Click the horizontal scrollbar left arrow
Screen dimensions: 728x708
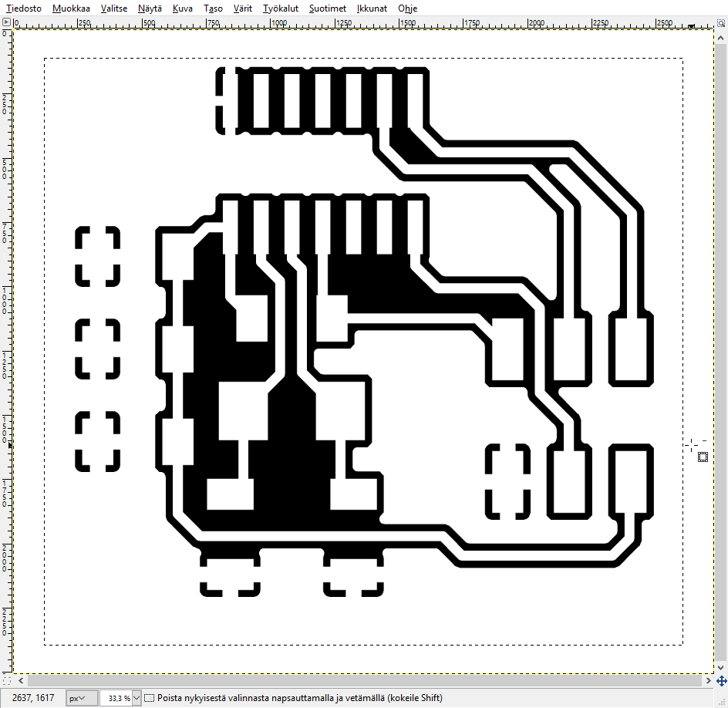pyautogui.click(x=21, y=680)
